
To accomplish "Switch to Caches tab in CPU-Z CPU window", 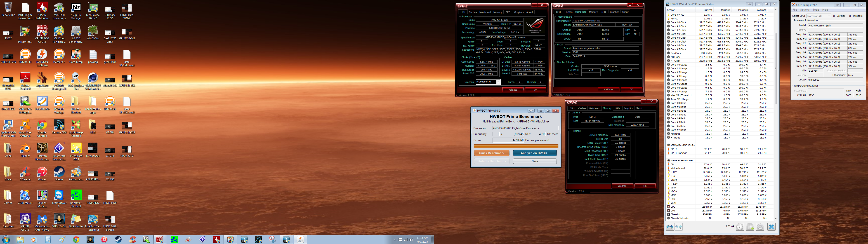I will click(x=473, y=12).
